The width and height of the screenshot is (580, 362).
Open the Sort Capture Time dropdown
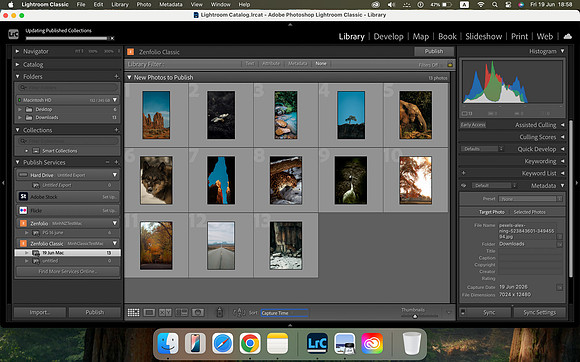pyautogui.click(x=284, y=313)
